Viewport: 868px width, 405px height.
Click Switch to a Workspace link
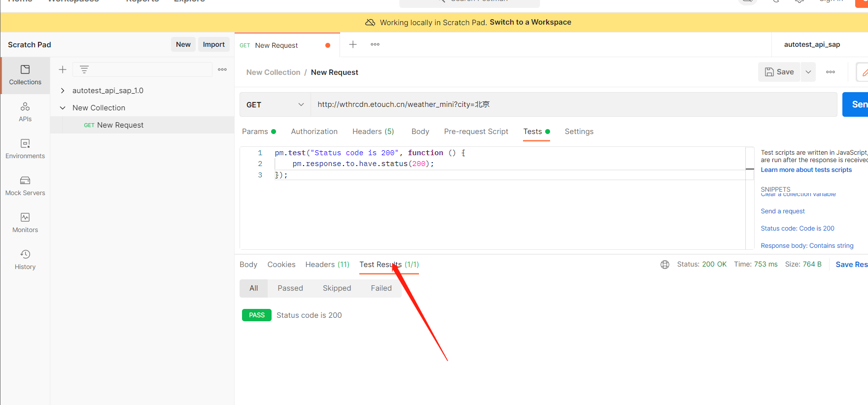530,22
